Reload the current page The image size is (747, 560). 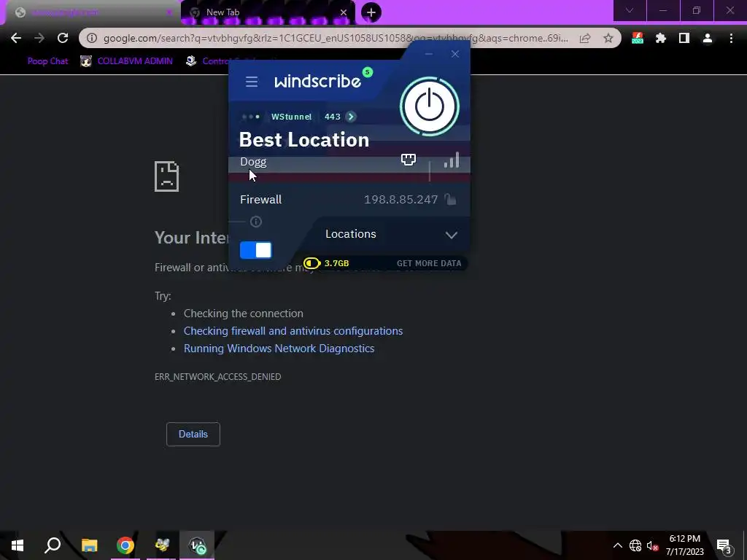[x=63, y=38]
